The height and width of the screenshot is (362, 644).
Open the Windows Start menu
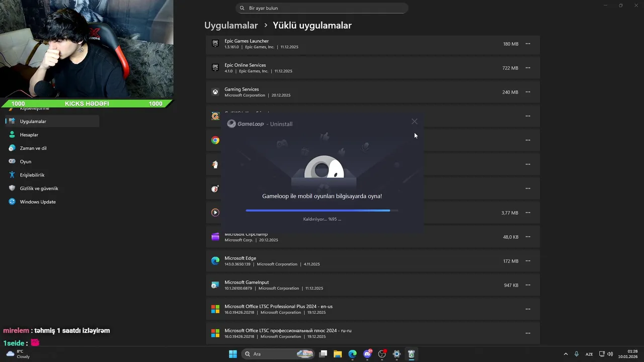[233, 354]
